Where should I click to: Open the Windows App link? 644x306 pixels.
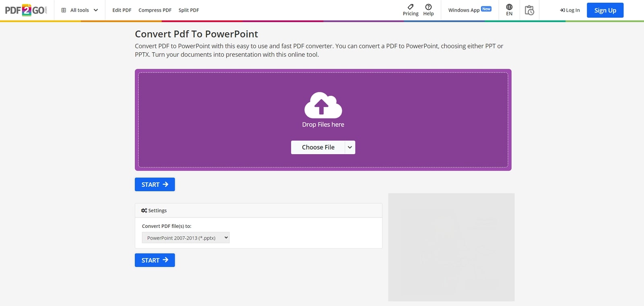click(x=470, y=10)
